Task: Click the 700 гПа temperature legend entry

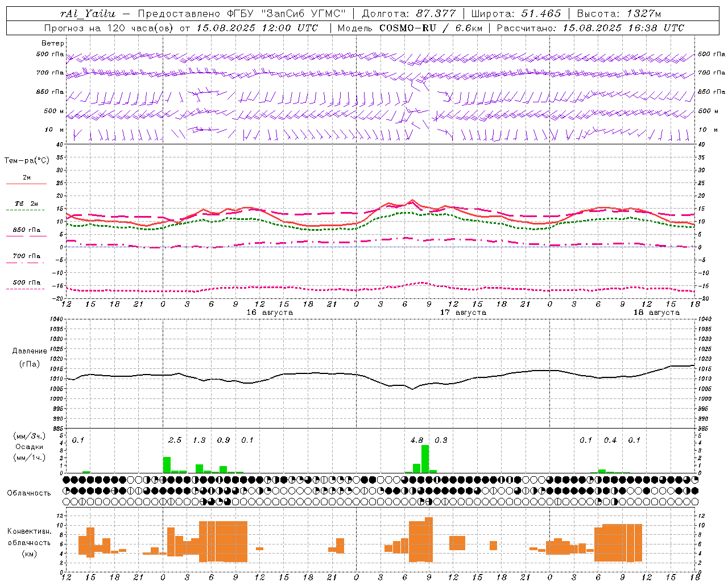Action: 27,256
